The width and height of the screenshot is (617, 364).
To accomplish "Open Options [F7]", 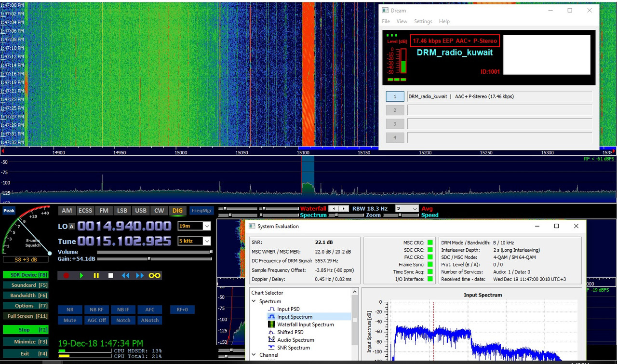I will pos(26,306).
